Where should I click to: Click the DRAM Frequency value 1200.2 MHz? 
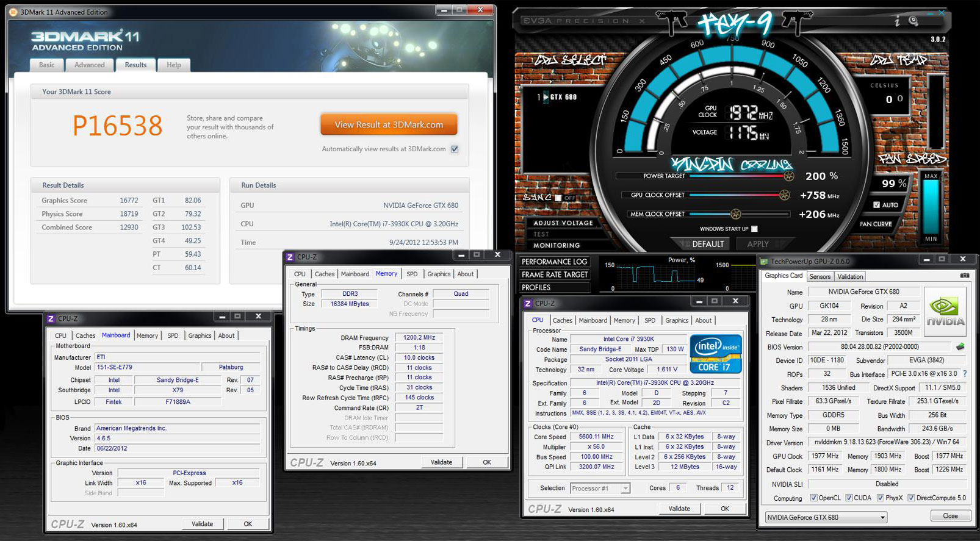pos(419,337)
